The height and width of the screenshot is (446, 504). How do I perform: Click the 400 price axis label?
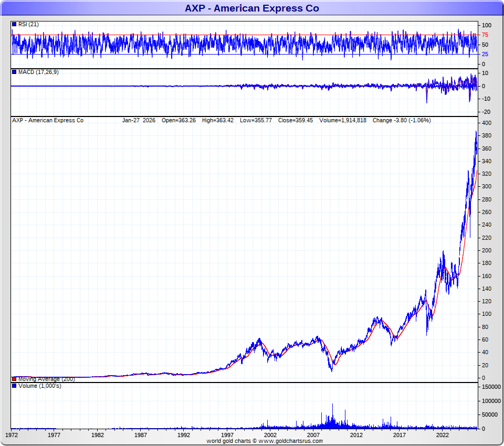pos(487,123)
